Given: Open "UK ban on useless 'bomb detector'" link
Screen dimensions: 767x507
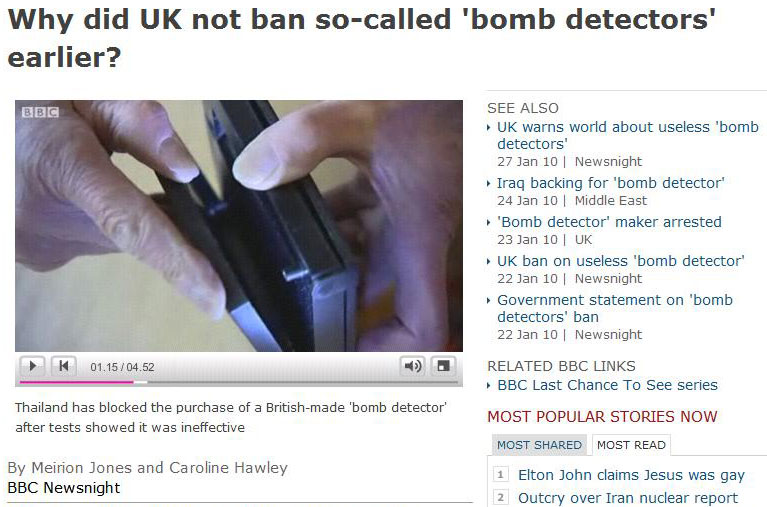Looking at the screenshot, I should (x=620, y=261).
